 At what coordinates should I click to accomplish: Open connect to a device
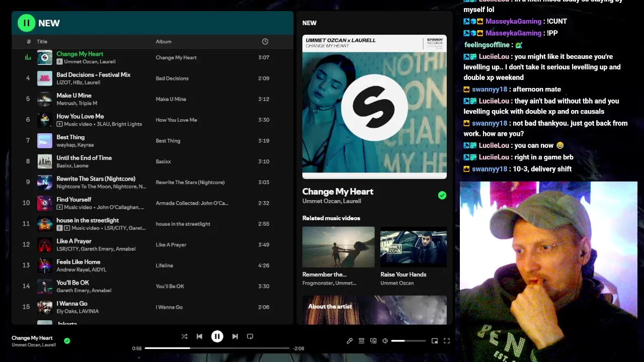tap(373, 341)
